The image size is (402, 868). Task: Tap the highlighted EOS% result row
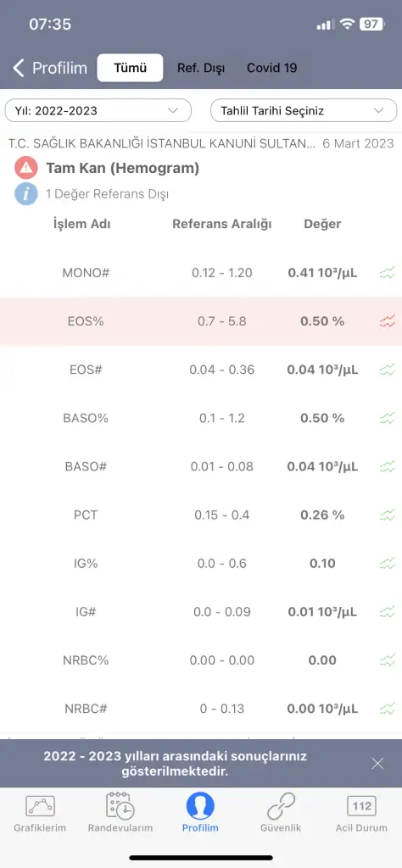coord(201,321)
